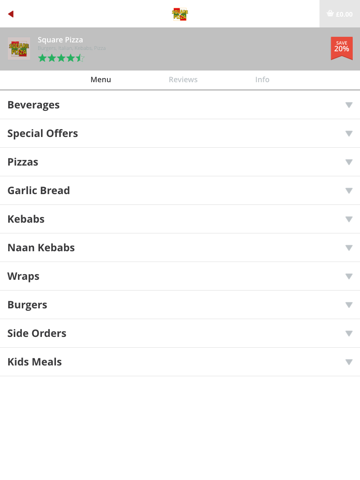The width and height of the screenshot is (360, 480).
Task: Open the Info tab
Action: point(262,80)
